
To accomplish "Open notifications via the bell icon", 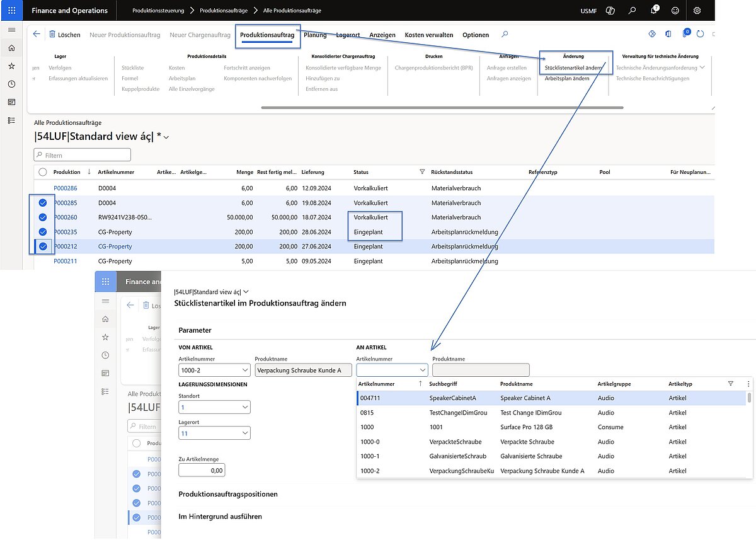I will pos(654,10).
